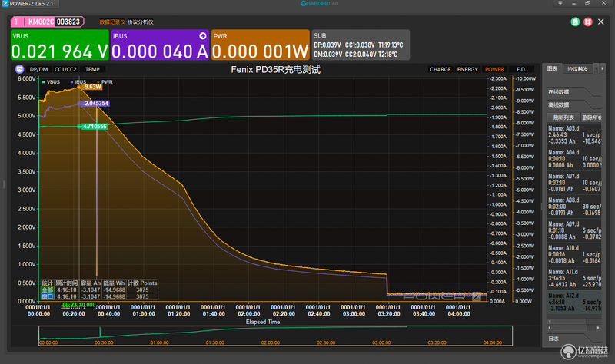Image resolution: width=615 pixels, height=364 pixels.
Task: Select offline record A09.d
Action: coord(574,230)
